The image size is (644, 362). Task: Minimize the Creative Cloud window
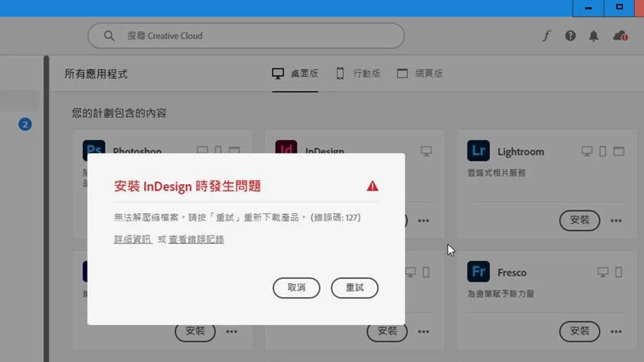tap(588, 8)
